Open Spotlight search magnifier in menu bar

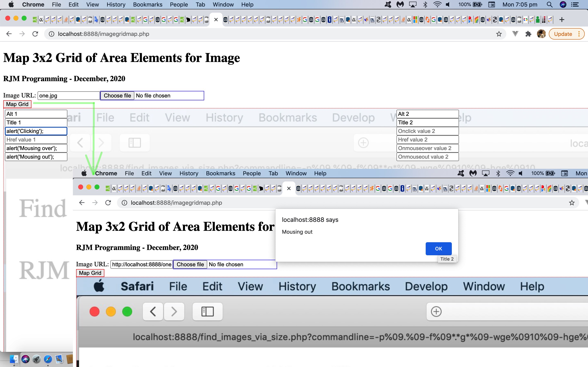click(549, 5)
